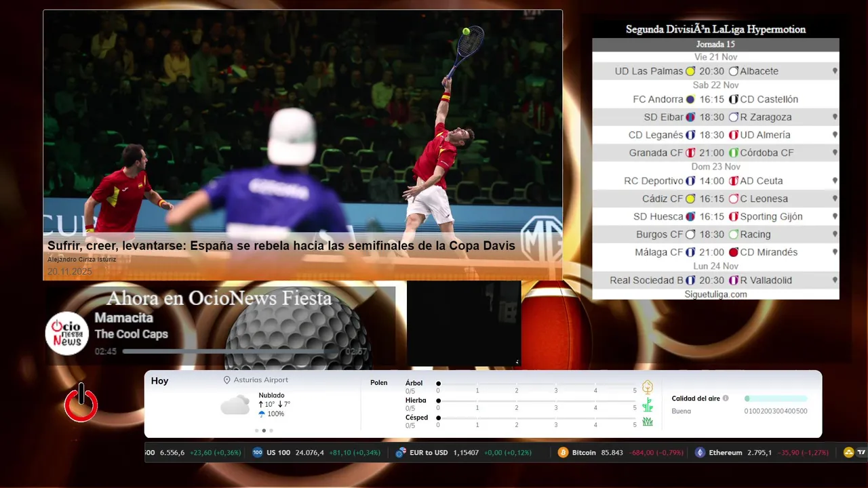Click the stadium pin on CD Leganés row
The width and height of the screenshot is (868, 488).
[x=835, y=135]
